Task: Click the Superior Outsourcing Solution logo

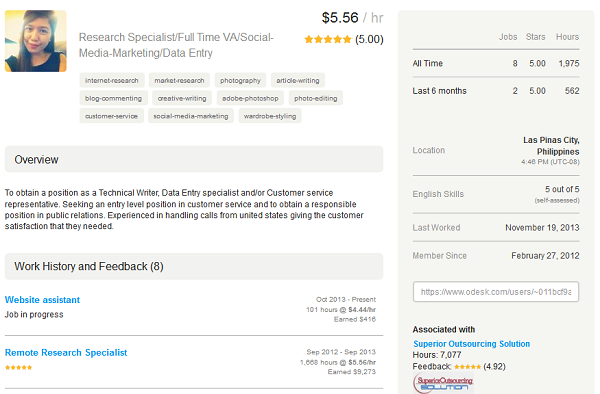Action: pyautogui.click(x=443, y=383)
